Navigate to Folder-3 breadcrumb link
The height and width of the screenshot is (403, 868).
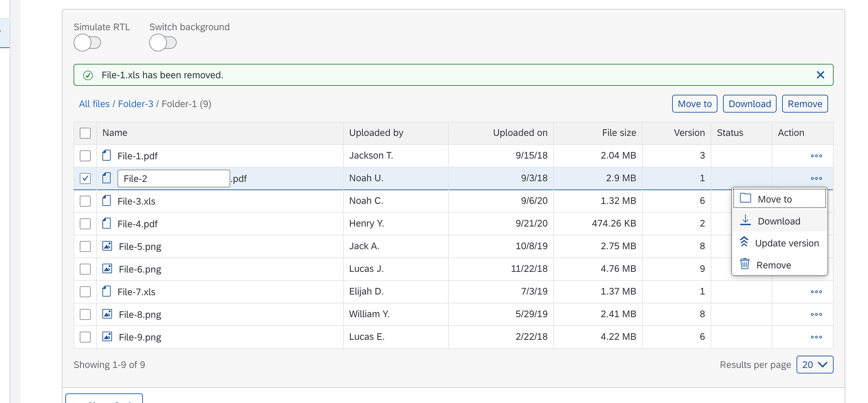coord(135,104)
